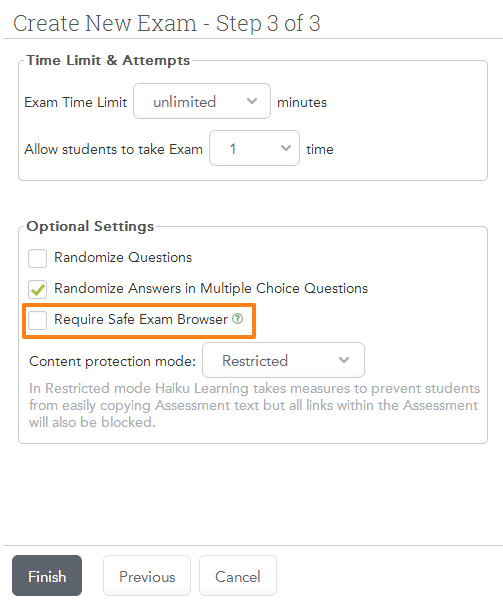Tick the Require Safe Exam Browser checkbox
The height and width of the screenshot is (612, 503).
pyautogui.click(x=37, y=320)
